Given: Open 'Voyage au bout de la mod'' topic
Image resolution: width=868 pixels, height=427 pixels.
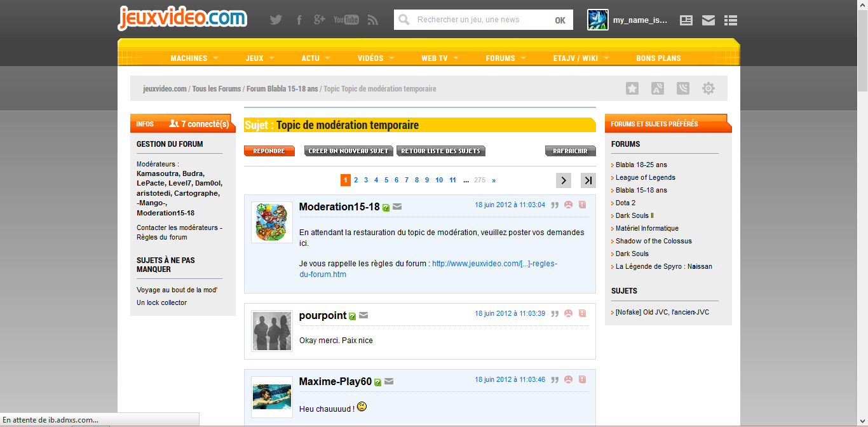Looking at the screenshot, I should pos(177,290).
